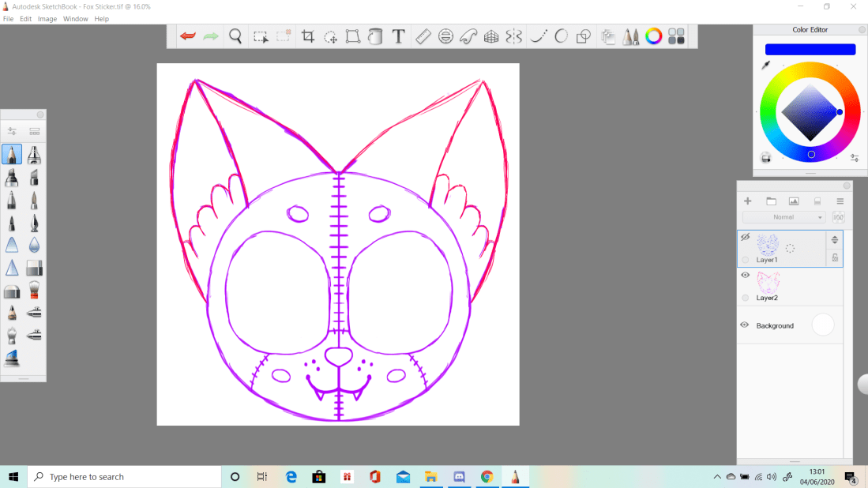This screenshot has height=488, width=868.
Task: Click the blue current color bar
Action: 810,49
